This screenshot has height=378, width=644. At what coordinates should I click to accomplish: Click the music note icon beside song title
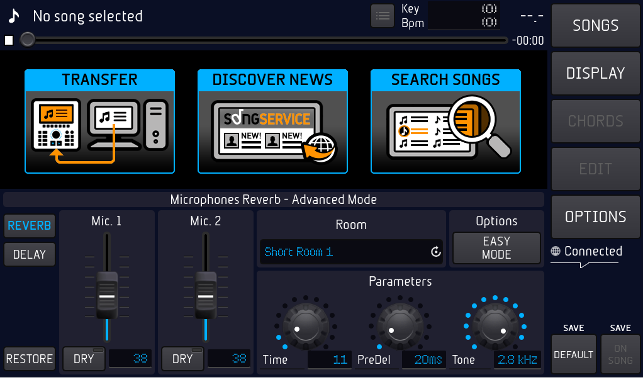click(x=14, y=16)
